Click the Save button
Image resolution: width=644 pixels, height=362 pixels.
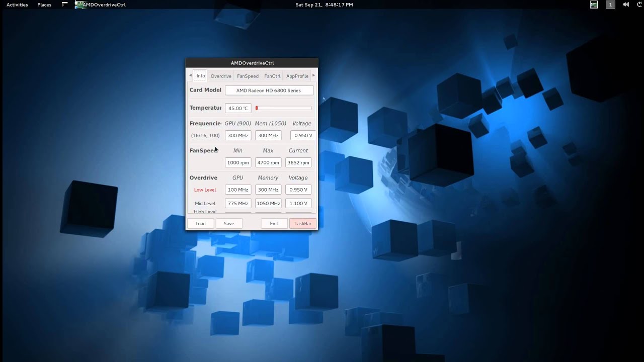[229, 223]
